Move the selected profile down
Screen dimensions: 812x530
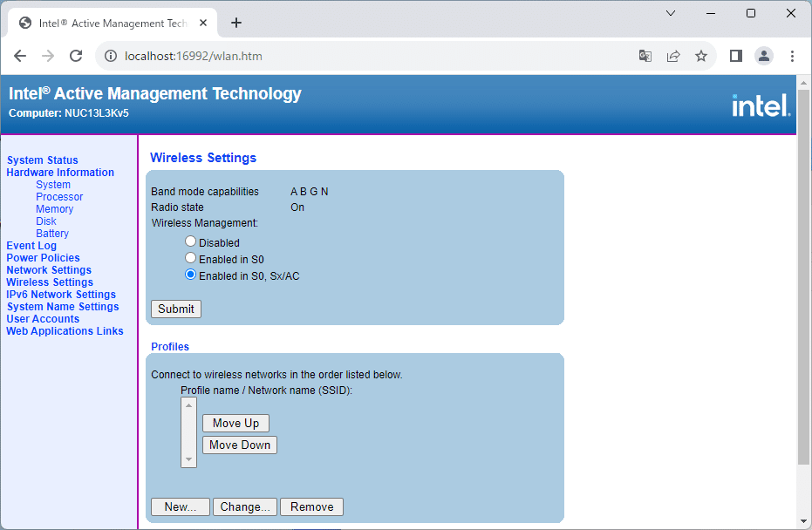pos(240,445)
